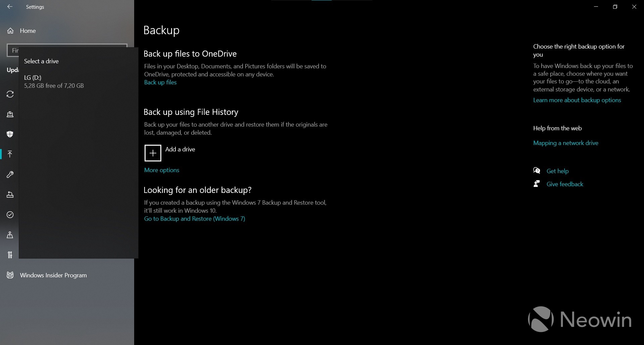Open Activation checkmark circle icon
The width and height of the screenshot is (644, 345).
click(x=10, y=215)
